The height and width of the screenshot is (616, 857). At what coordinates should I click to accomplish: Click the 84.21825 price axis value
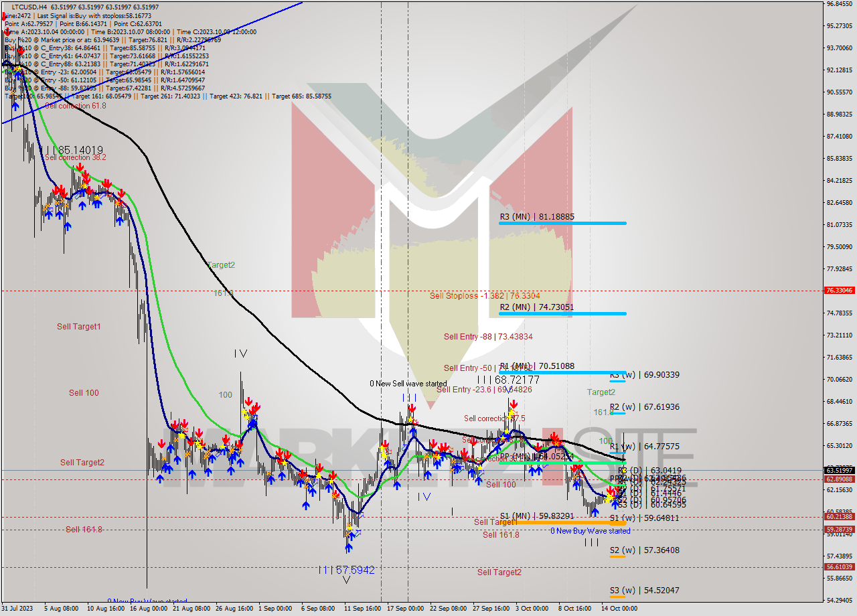839,181
